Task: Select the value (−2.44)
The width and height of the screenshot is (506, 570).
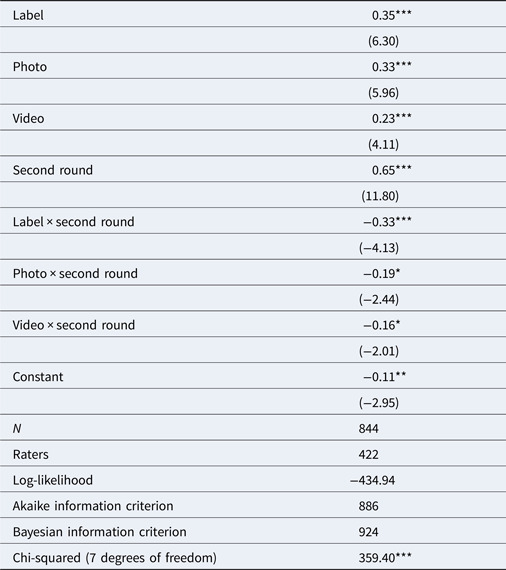Action: click(379, 299)
